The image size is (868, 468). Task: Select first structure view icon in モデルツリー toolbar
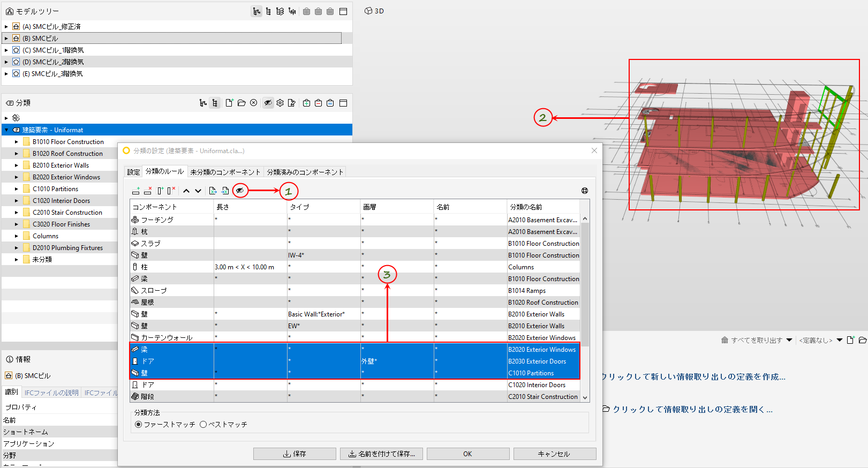click(256, 11)
